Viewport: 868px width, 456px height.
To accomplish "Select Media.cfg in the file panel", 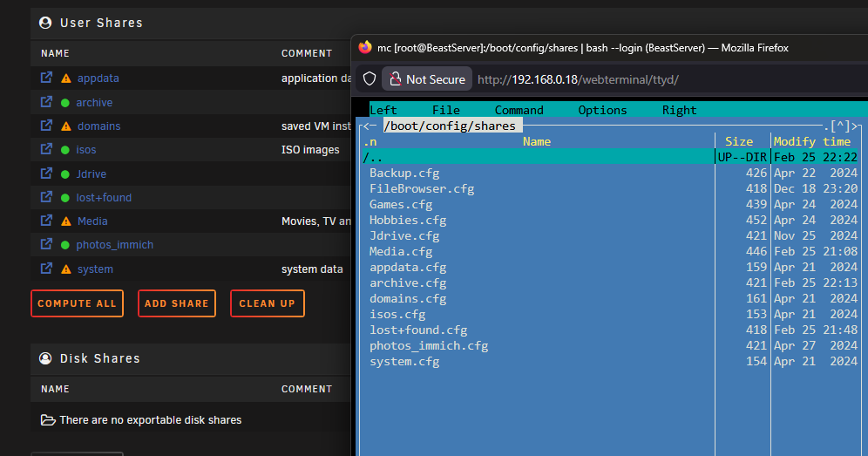I will [x=401, y=252].
